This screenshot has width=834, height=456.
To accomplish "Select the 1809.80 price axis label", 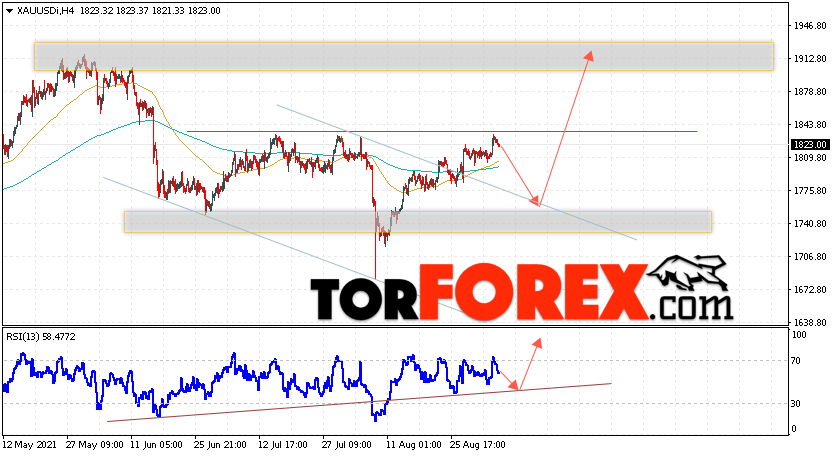I will (x=810, y=157).
